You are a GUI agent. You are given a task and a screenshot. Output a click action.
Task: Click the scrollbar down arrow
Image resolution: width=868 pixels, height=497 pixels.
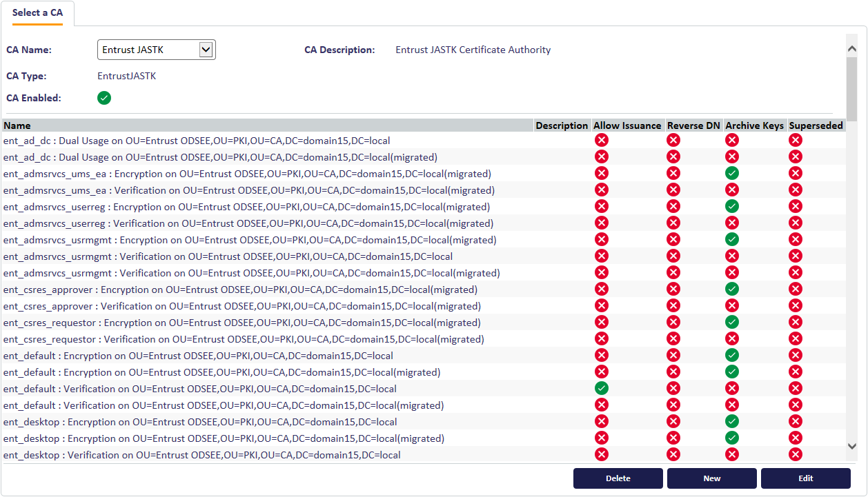click(852, 447)
